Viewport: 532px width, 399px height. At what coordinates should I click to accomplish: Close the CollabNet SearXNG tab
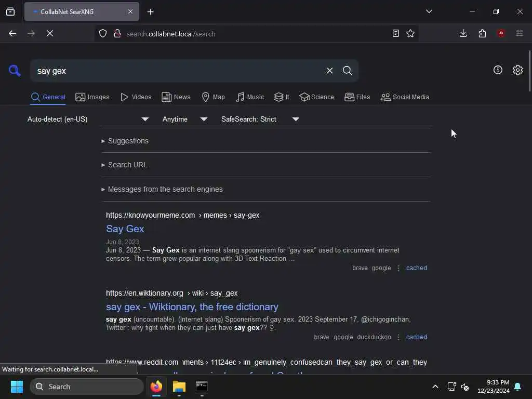(130, 11)
